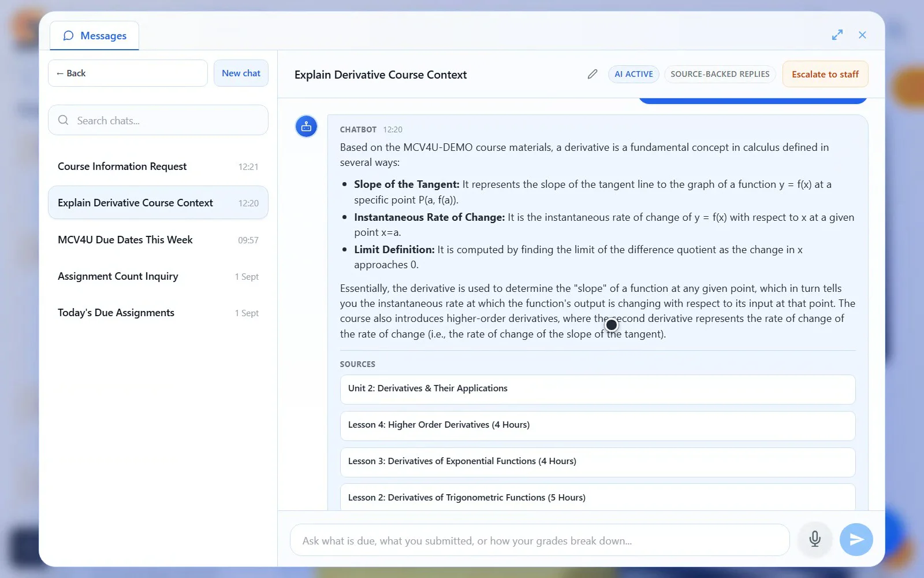Image resolution: width=924 pixels, height=578 pixels.
Task: Click Escalate to staff button
Action: pyautogui.click(x=825, y=74)
